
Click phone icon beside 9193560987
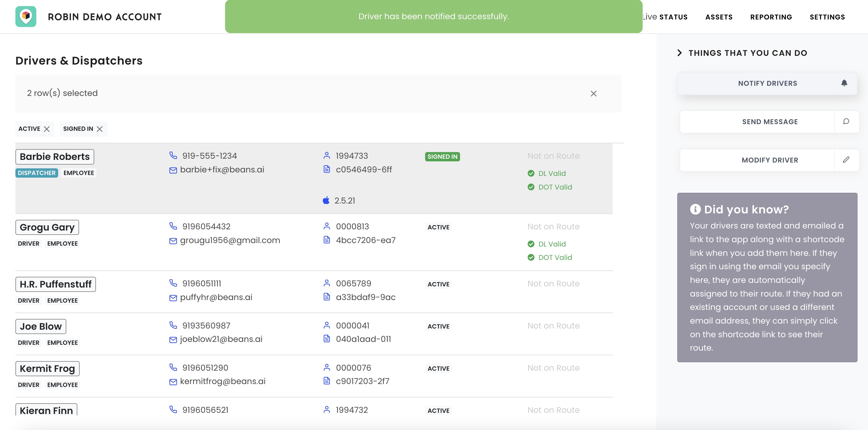pos(173,325)
